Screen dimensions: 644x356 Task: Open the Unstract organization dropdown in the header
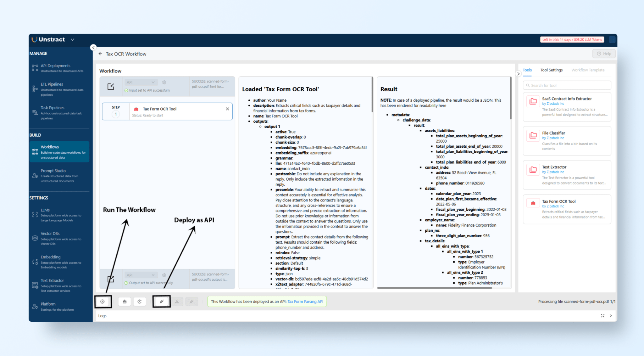point(72,39)
